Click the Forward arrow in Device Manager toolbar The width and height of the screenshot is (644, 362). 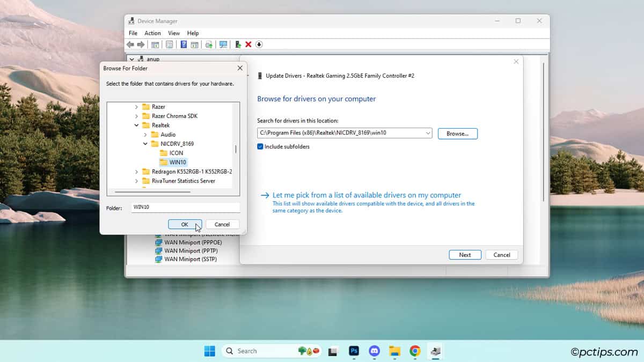point(141,45)
